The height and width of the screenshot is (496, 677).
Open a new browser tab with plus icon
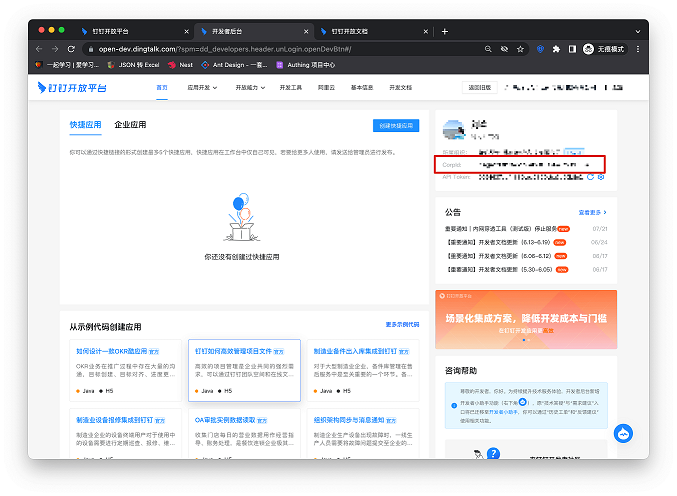tap(445, 31)
